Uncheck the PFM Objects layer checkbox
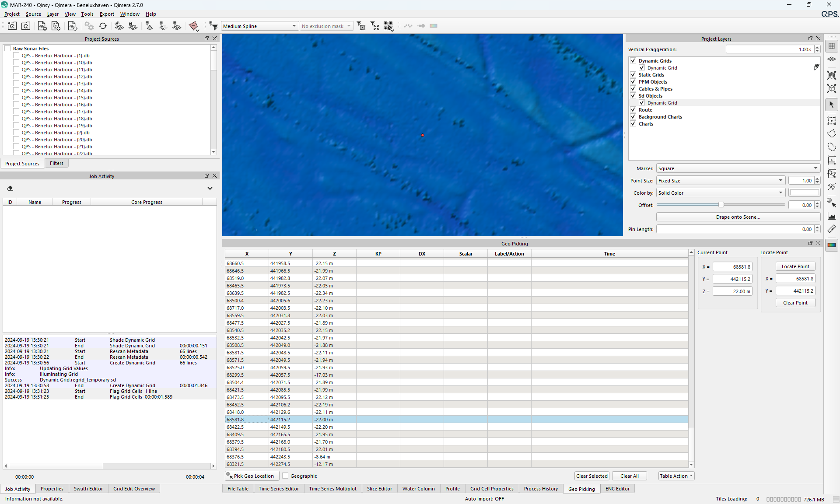This screenshot has width=840, height=504. click(633, 82)
